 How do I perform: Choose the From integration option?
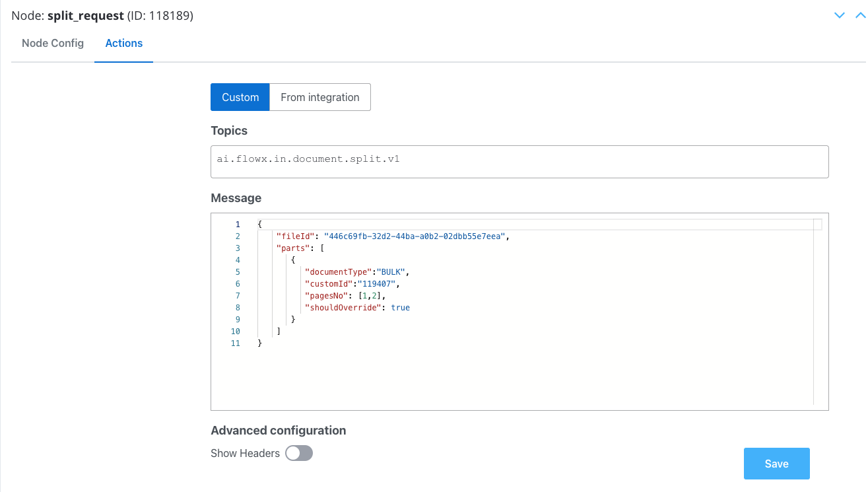[320, 97]
